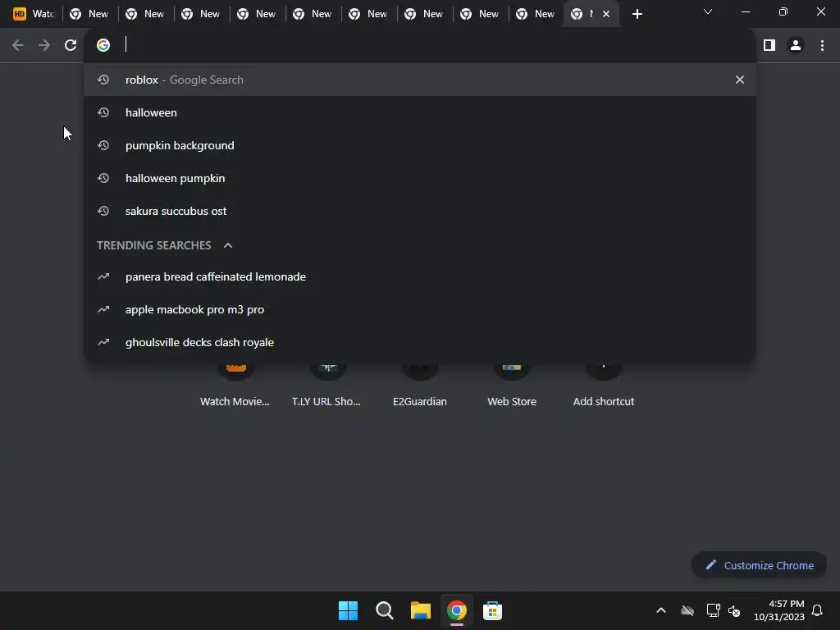Image resolution: width=840 pixels, height=630 pixels.
Task: Open the Windows Start menu
Action: coord(348,610)
